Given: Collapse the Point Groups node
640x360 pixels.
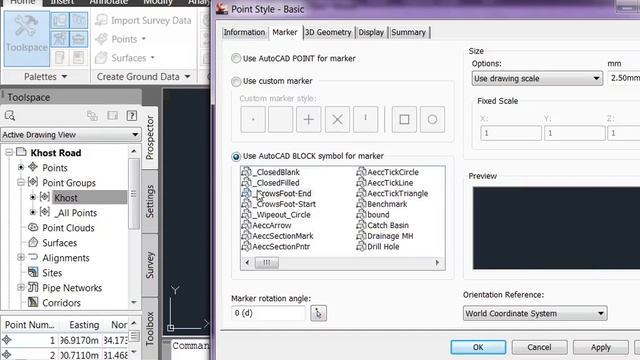Looking at the screenshot, I should coord(21,182).
